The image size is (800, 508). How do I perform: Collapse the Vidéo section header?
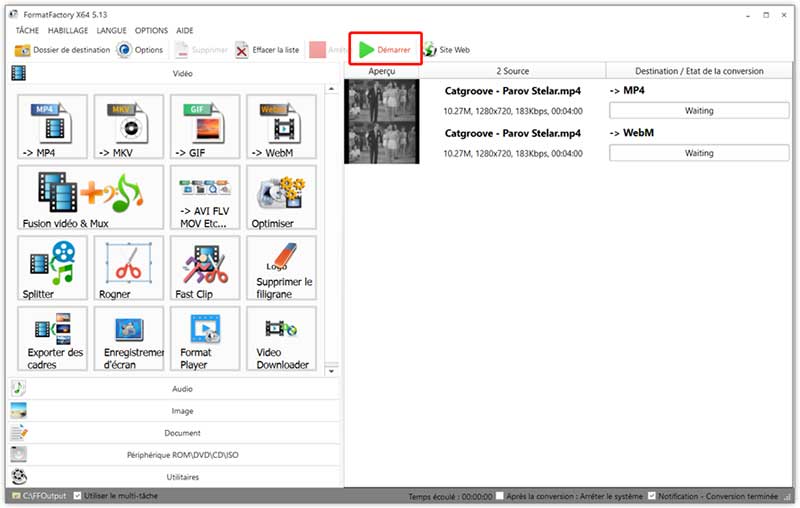pyautogui.click(x=174, y=73)
